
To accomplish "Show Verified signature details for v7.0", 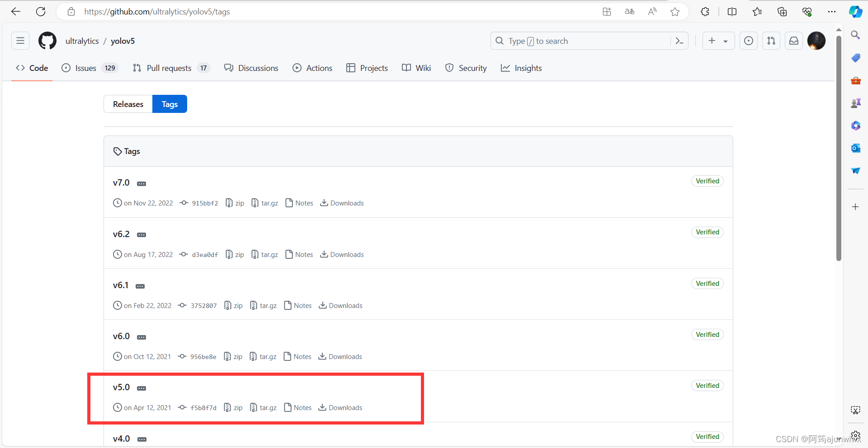I will coord(708,181).
